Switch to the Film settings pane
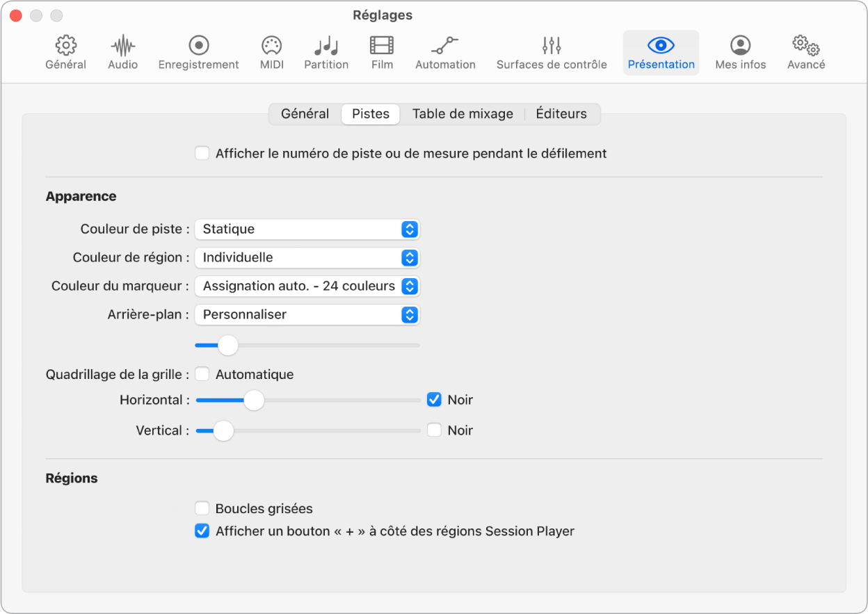868x614 pixels. pos(382,53)
